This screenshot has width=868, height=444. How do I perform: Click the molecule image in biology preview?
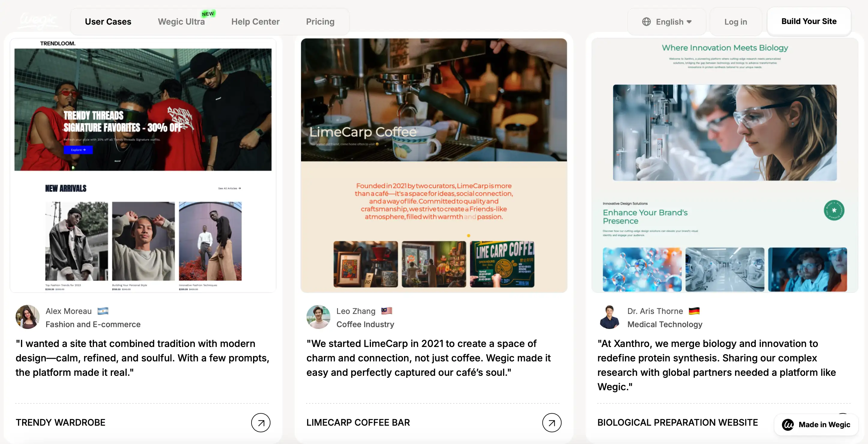pos(642,269)
